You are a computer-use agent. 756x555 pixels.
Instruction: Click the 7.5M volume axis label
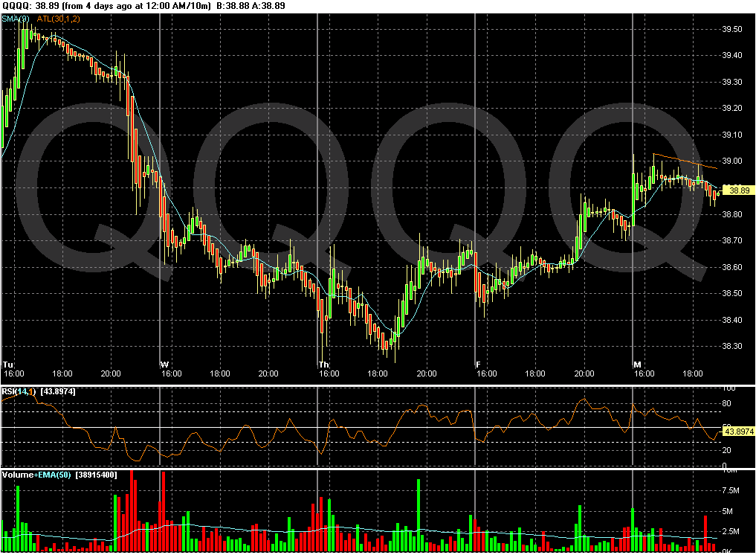[x=731, y=490]
